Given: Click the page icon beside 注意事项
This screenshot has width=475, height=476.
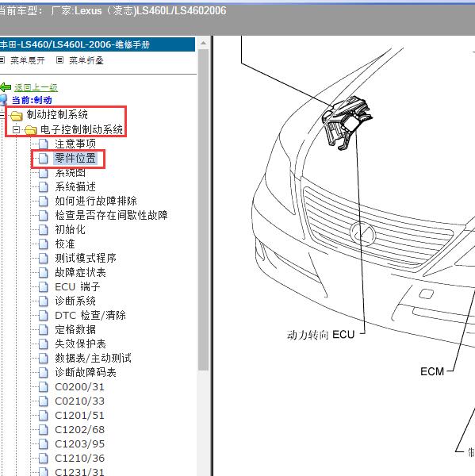Looking at the screenshot, I should [44, 144].
